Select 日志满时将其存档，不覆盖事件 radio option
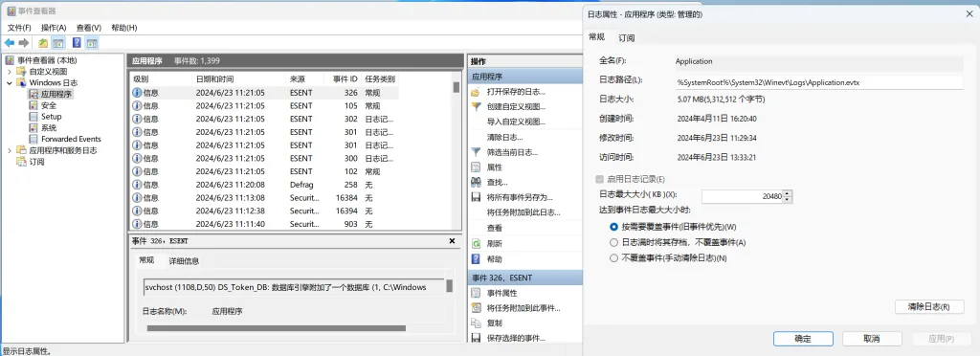Viewport: 980px width, 356px height. click(613, 242)
